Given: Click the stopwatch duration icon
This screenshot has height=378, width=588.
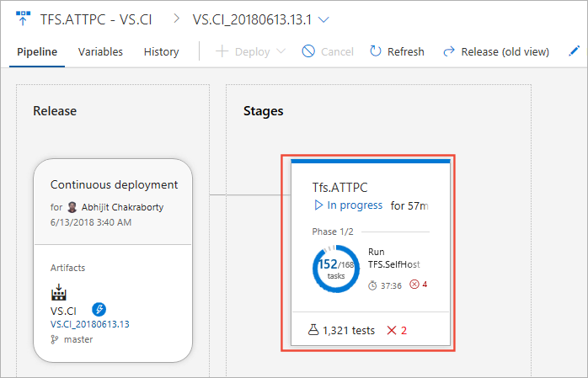Looking at the screenshot, I should [373, 285].
